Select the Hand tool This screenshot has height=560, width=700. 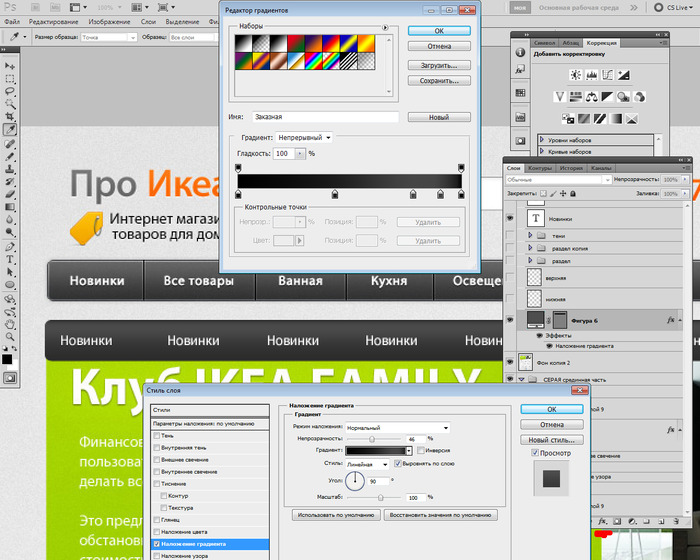[x=9, y=324]
